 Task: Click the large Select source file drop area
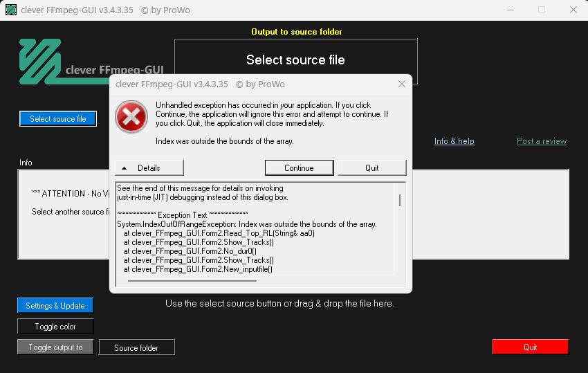pyautogui.click(x=296, y=60)
